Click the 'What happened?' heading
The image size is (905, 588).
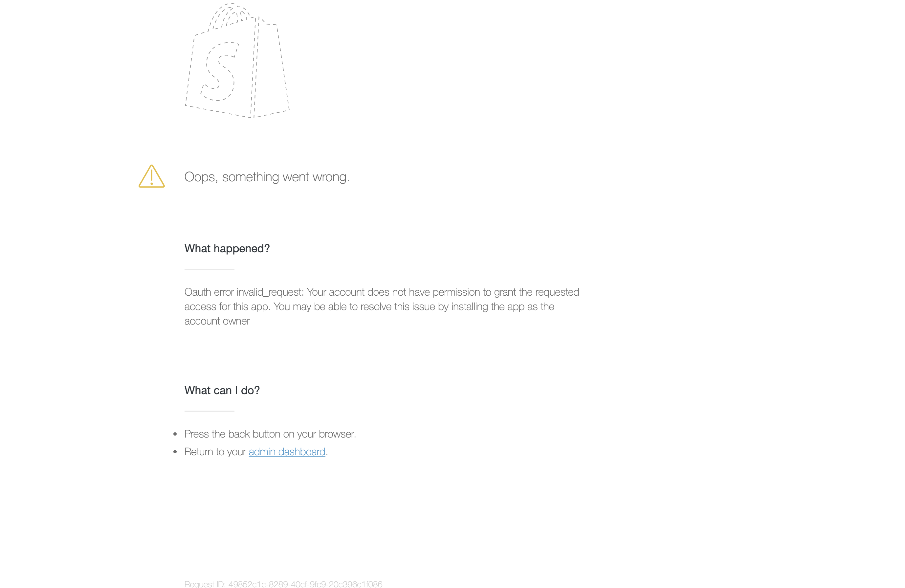[x=227, y=248]
